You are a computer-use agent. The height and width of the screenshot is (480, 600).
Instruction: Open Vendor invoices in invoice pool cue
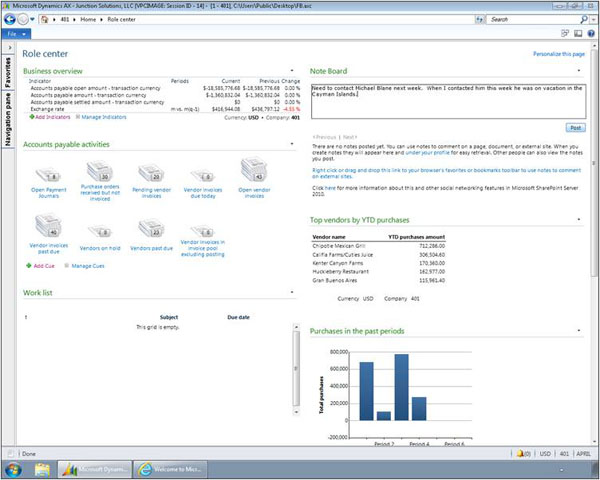203,241
